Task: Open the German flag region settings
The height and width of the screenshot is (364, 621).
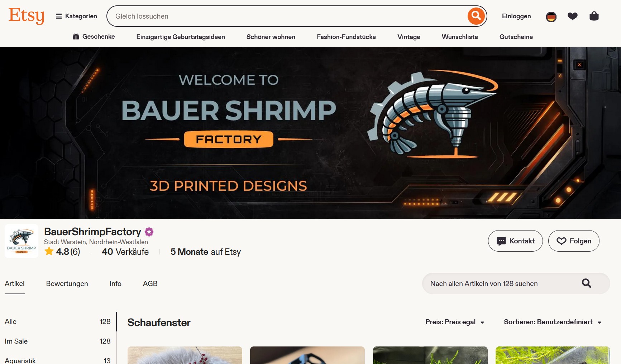Action: click(551, 16)
